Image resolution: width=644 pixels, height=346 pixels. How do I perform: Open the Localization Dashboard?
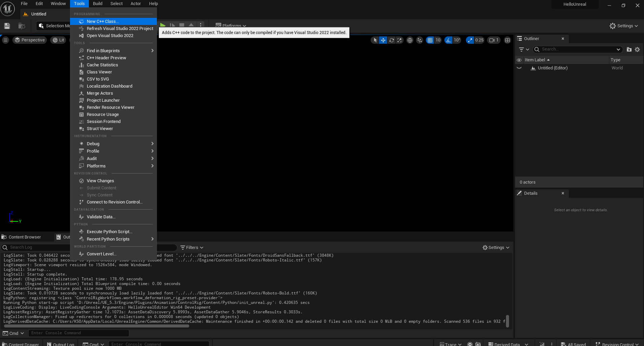(113, 86)
